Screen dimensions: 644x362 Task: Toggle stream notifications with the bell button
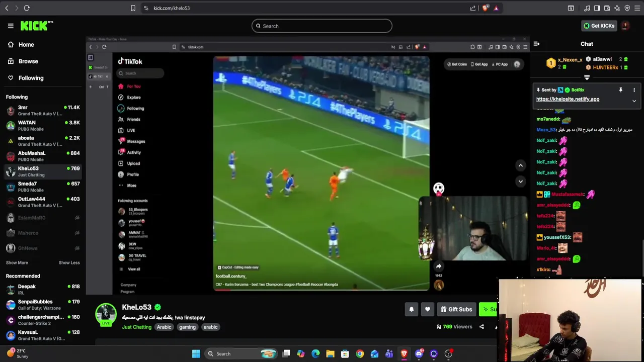(411, 309)
